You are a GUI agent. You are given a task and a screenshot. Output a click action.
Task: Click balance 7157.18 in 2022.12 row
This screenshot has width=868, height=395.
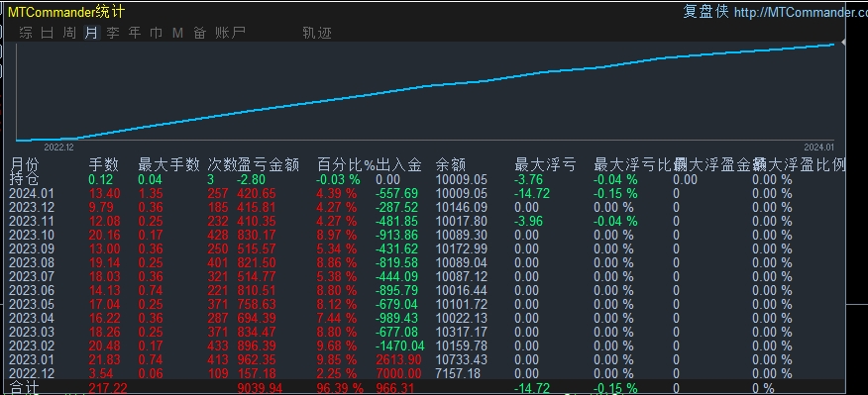459,373
